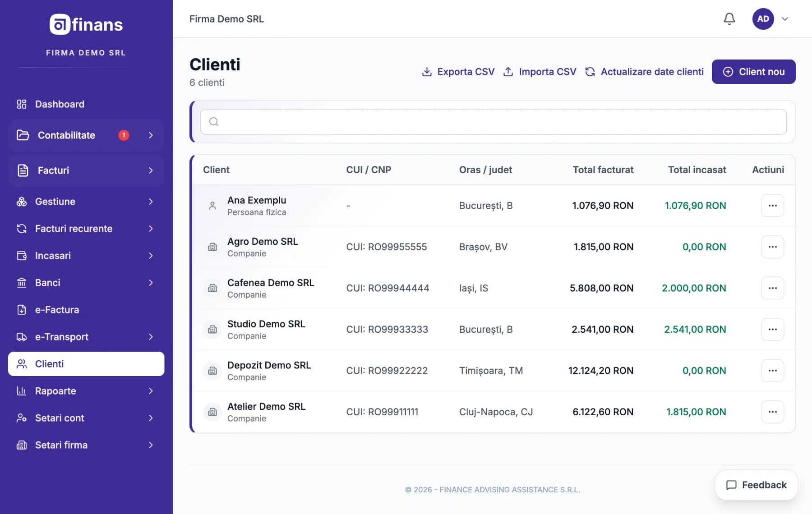Click Importa CSV button
The image size is (812, 514).
pos(540,72)
